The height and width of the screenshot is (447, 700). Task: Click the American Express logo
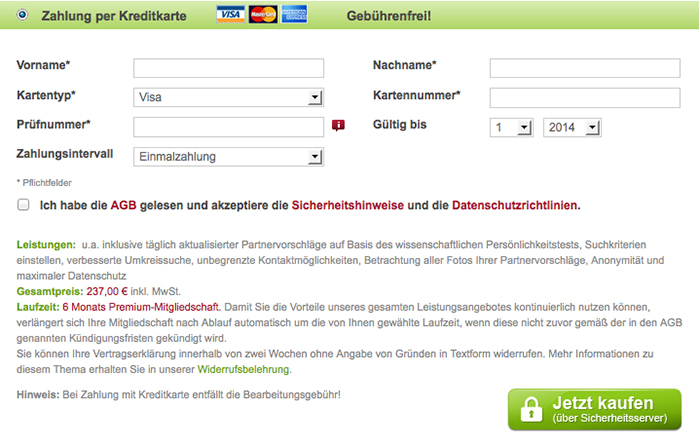(x=294, y=14)
